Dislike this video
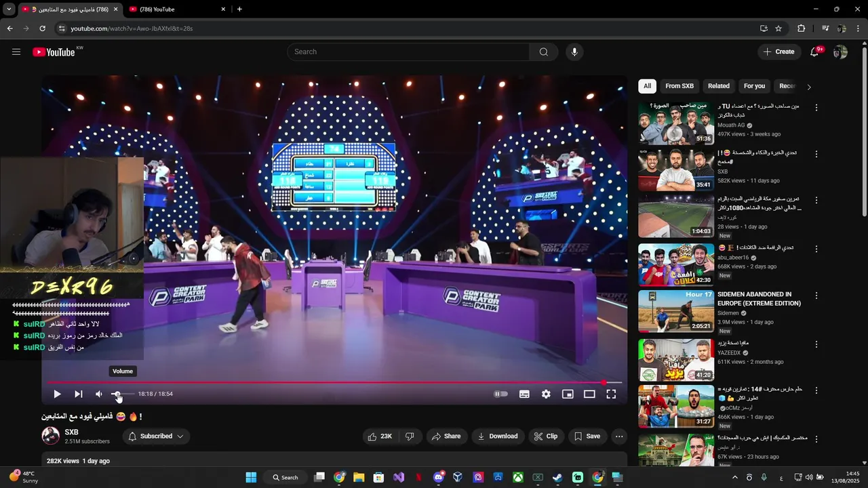The image size is (868, 488). pos(410,436)
